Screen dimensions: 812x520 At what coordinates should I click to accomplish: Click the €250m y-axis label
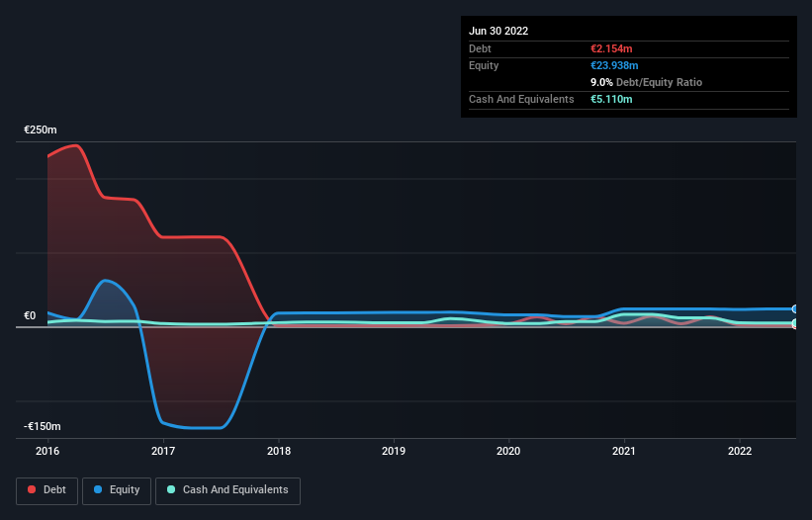41,130
